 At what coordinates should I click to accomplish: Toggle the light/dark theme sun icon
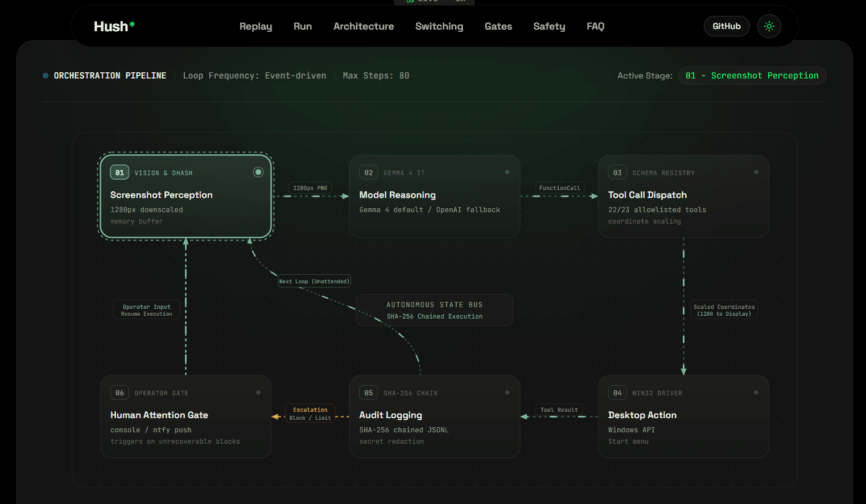pos(769,26)
